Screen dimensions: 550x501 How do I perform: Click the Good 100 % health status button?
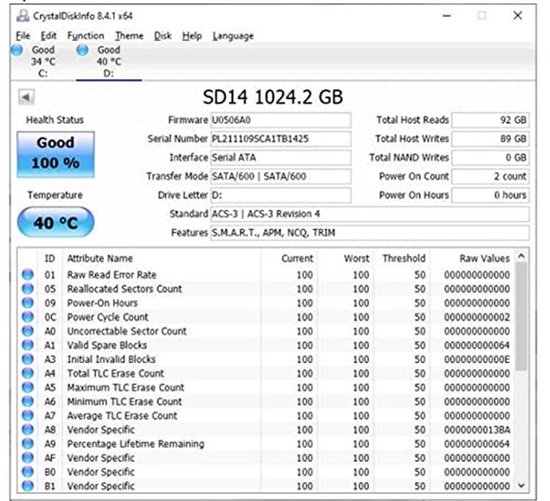pyautogui.click(x=56, y=154)
